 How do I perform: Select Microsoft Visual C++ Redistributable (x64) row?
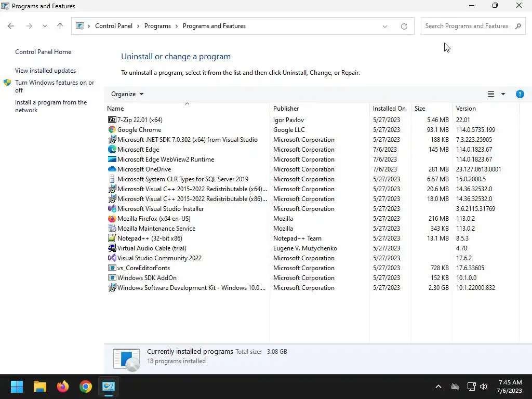[x=312, y=189]
